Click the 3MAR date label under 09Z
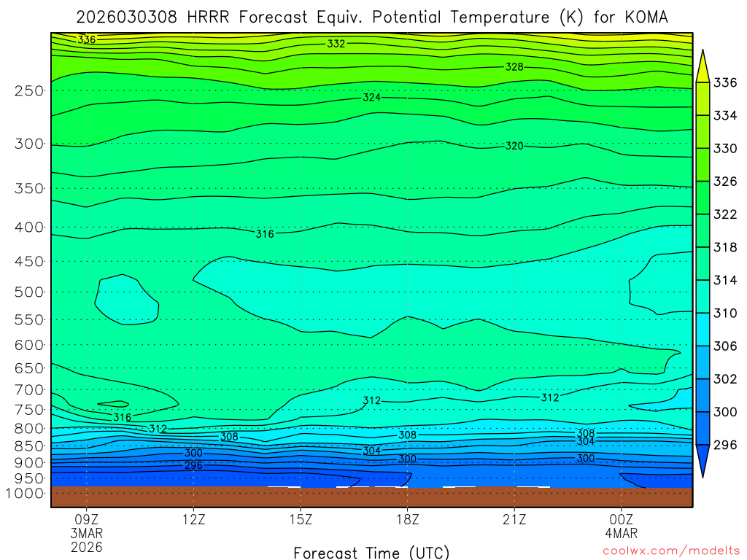747x560 pixels. (x=87, y=533)
